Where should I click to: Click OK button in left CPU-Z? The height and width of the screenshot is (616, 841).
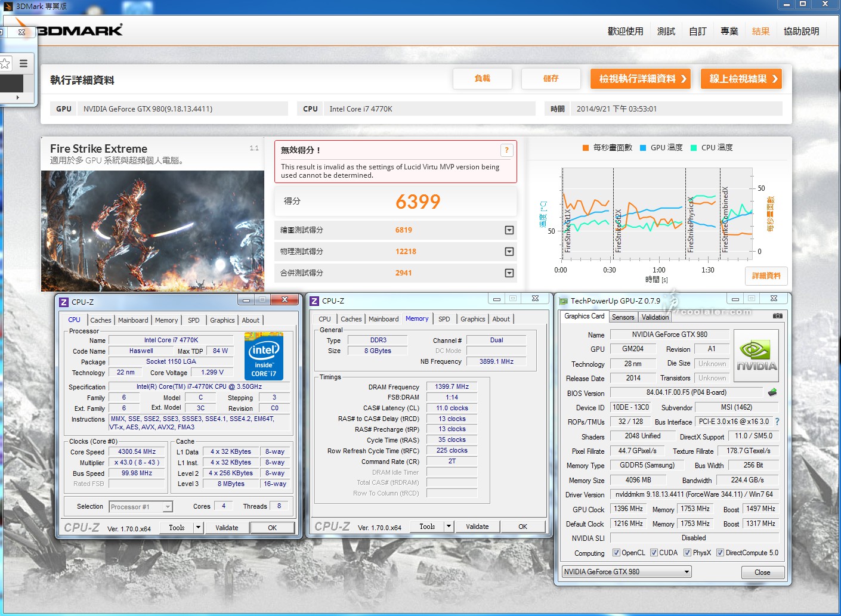pyautogui.click(x=272, y=528)
